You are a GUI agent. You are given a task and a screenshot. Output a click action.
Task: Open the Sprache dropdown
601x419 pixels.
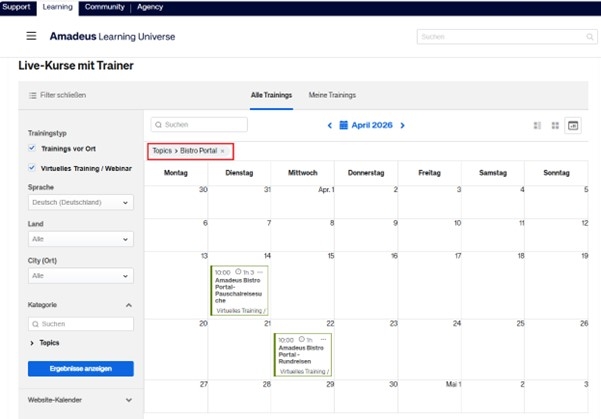(x=81, y=203)
